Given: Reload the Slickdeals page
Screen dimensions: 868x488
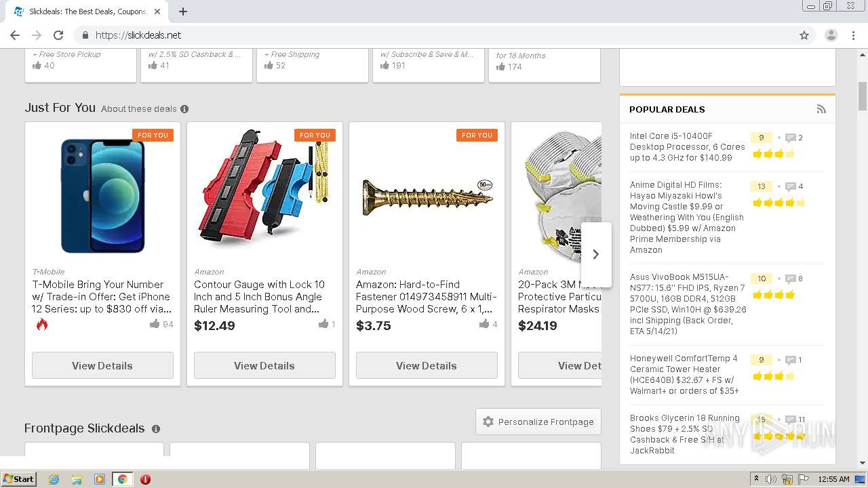Looking at the screenshot, I should [x=58, y=35].
